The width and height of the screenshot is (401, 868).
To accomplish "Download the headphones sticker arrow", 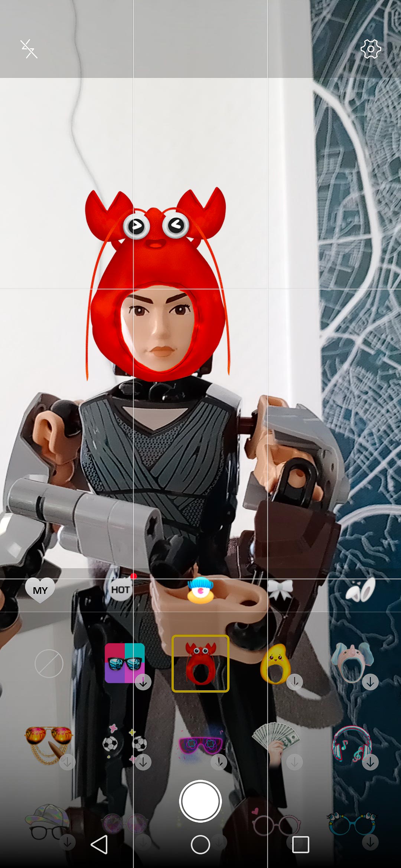I will click(370, 762).
